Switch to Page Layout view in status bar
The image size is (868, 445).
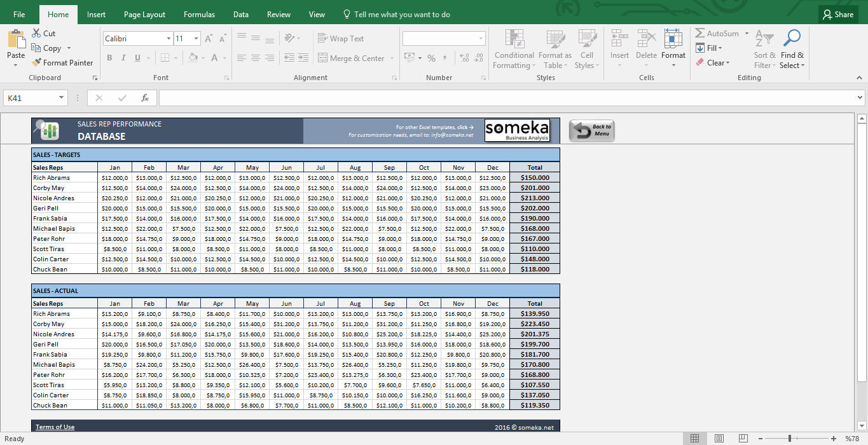tap(719, 439)
